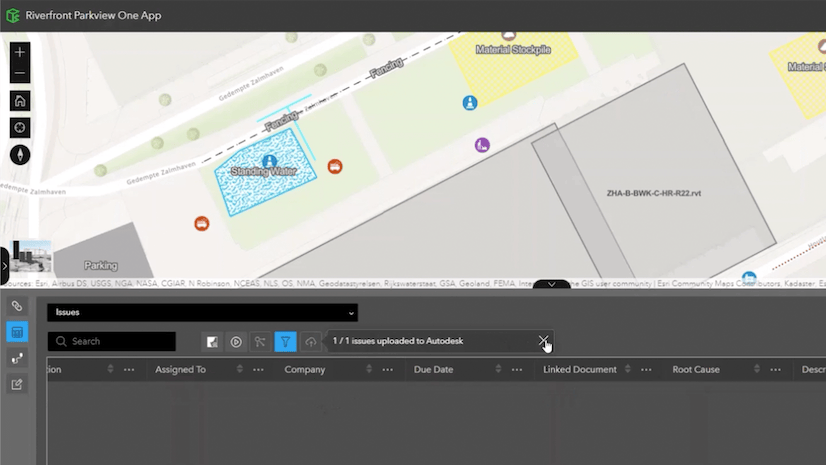Image resolution: width=826 pixels, height=465 pixels.
Task: Switch basemap using the thumbnail
Action: click(31, 256)
